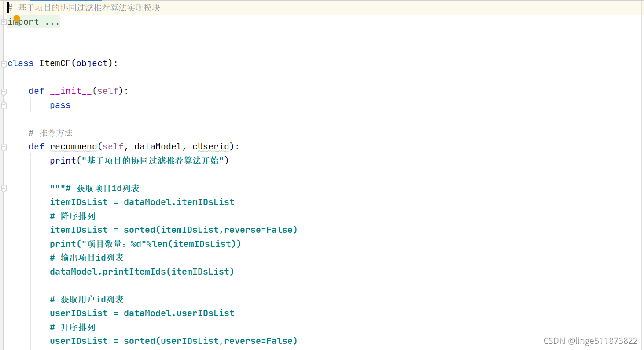Place cursor on class name ItemCF
644x350 pixels.
(55, 63)
